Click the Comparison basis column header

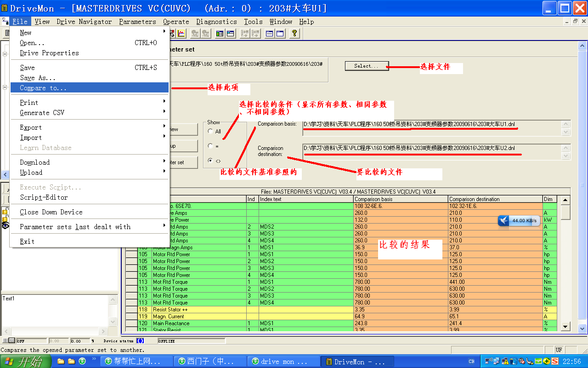coord(401,199)
